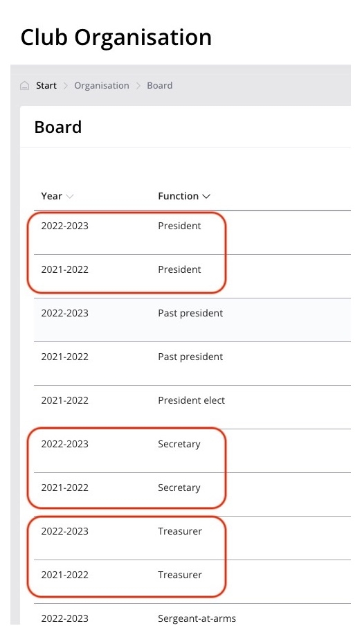Image resolution: width=362 pixels, height=644 pixels.
Task: Sort by the Function column header
Action: pyautogui.click(x=178, y=196)
